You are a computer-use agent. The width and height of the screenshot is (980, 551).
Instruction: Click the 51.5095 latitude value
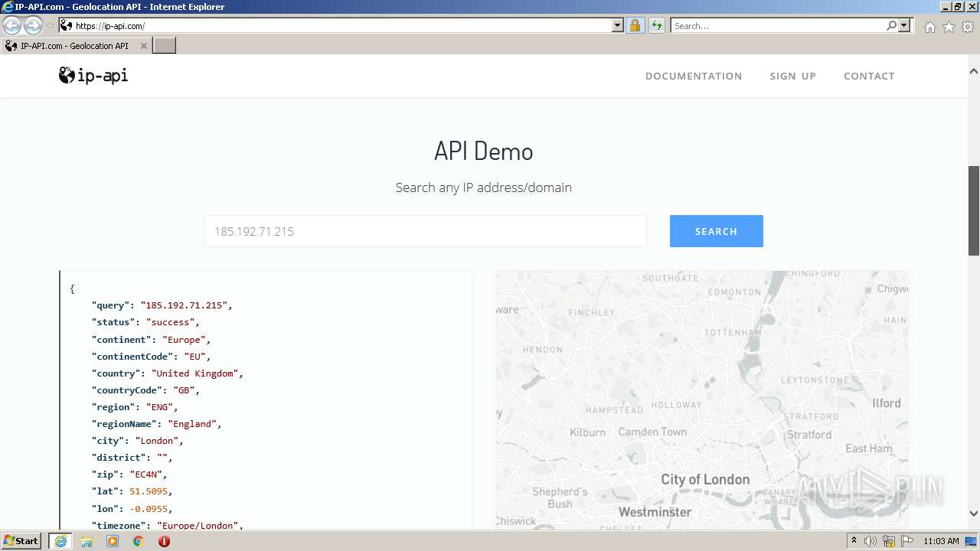[x=149, y=491]
